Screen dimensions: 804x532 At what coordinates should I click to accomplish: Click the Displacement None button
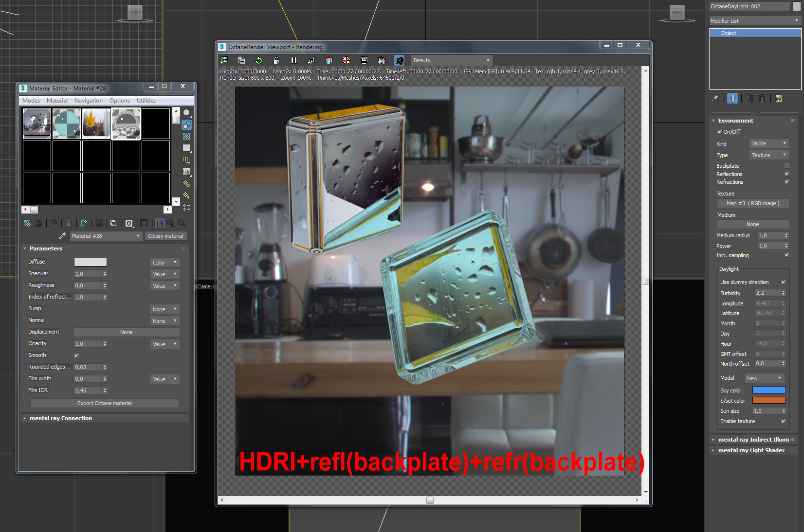(x=127, y=332)
